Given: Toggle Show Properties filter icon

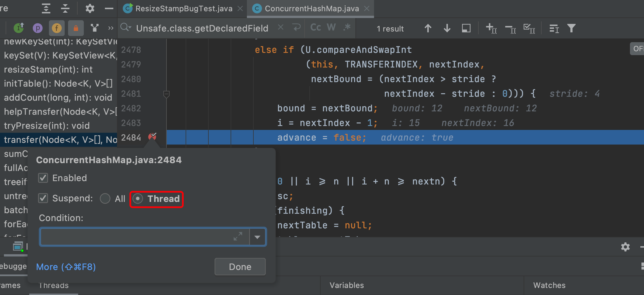Looking at the screenshot, I should pos(38,28).
